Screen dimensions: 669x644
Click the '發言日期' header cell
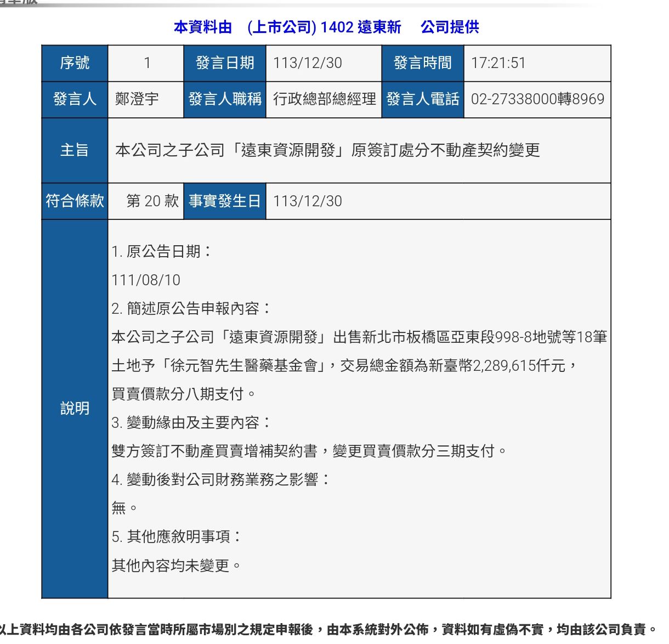click(x=225, y=63)
